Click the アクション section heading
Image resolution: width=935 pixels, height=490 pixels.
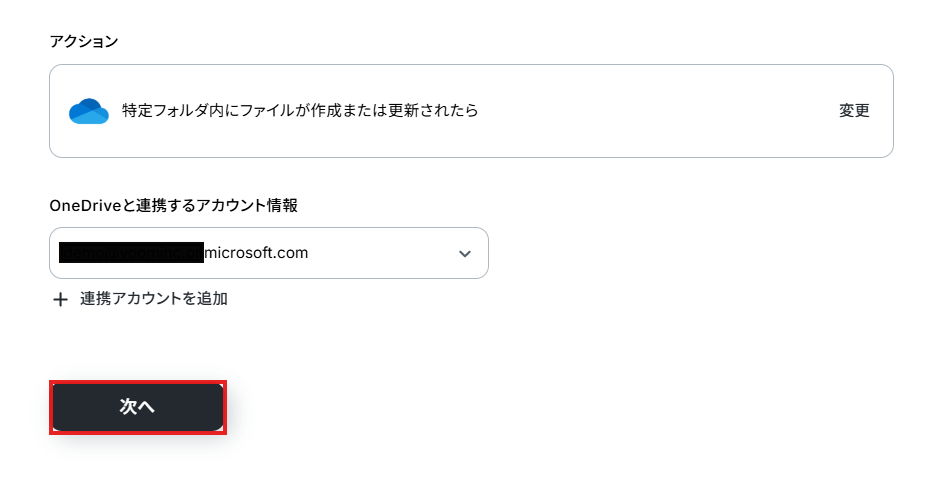[84, 41]
